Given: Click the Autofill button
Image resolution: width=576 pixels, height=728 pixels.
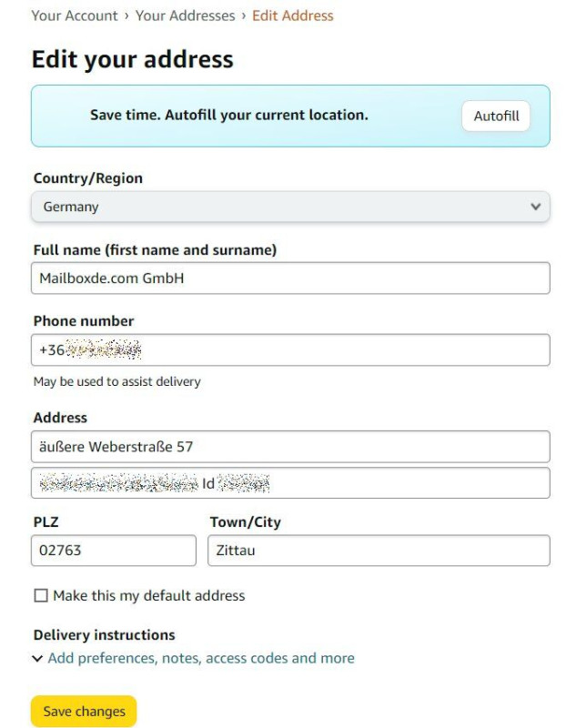Looking at the screenshot, I should (x=496, y=116).
